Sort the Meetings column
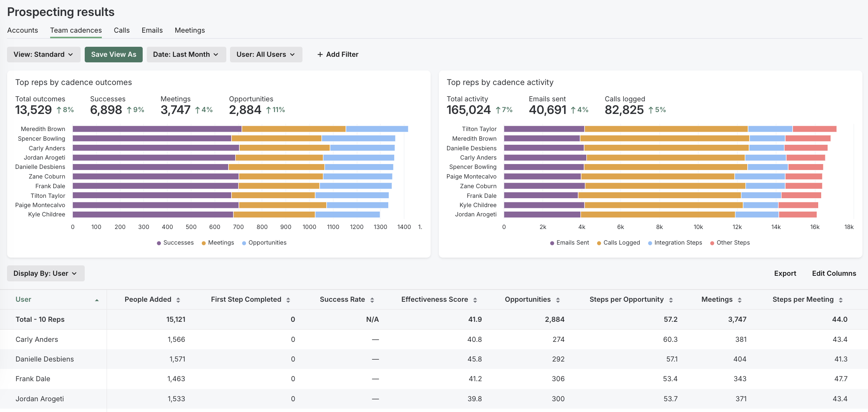 739,299
